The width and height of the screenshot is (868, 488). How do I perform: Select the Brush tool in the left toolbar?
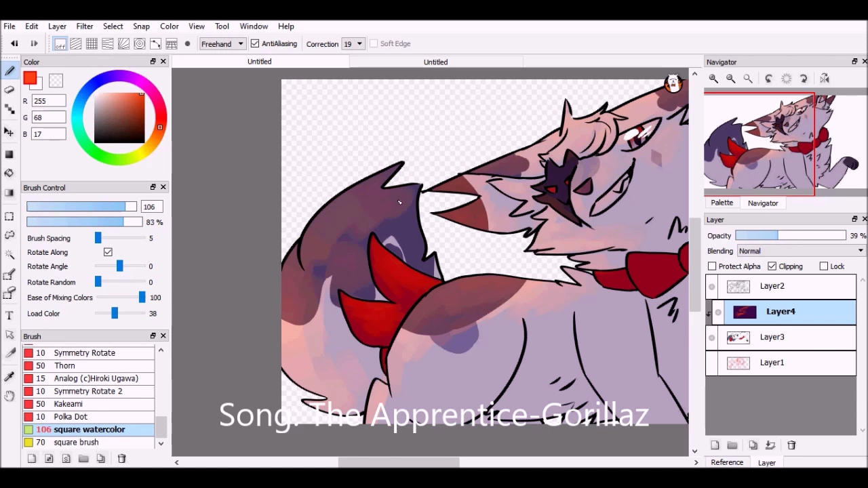pyautogui.click(x=9, y=71)
